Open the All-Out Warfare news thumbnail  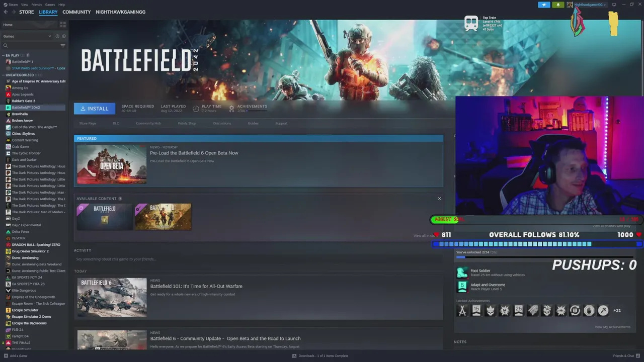pyautogui.click(x=112, y=298)
